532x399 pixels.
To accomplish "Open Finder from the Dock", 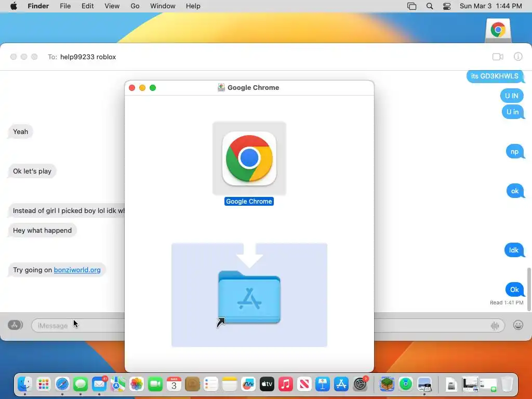I will (x=25, y=384).
